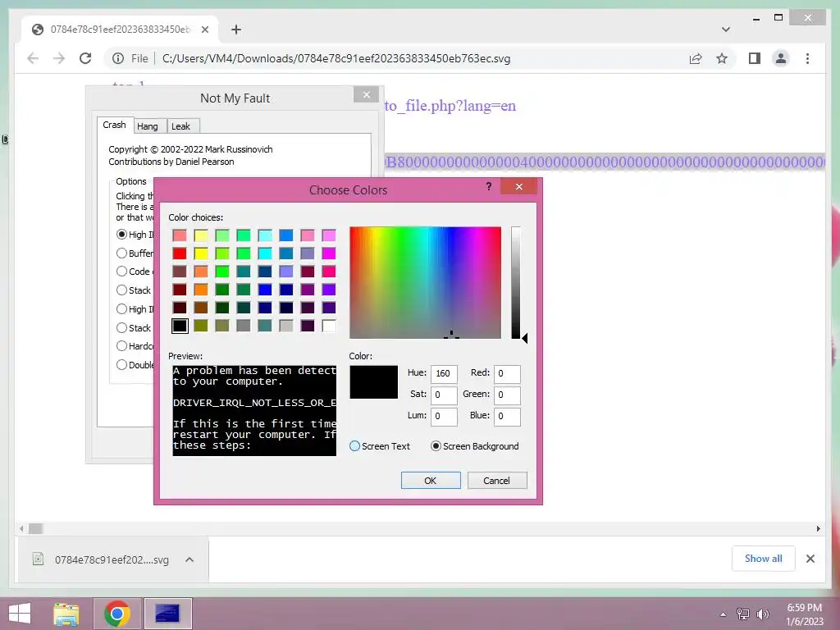Select first High IRQL crash option
This screenshot has height=630, width=840.
121,234
